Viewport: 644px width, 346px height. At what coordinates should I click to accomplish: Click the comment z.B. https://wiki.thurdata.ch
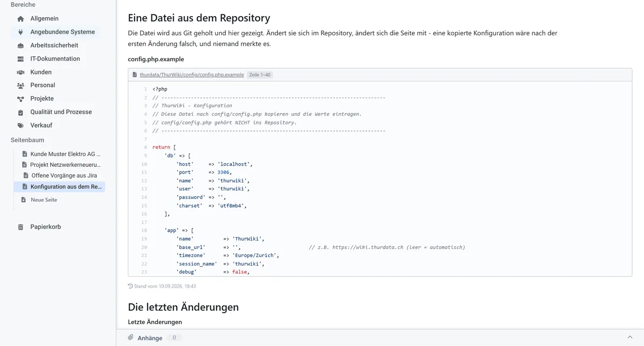[387, 247]
